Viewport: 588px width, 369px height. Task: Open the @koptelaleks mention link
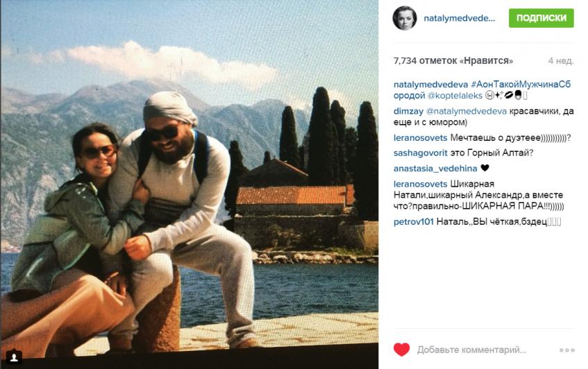click(455, 96)
